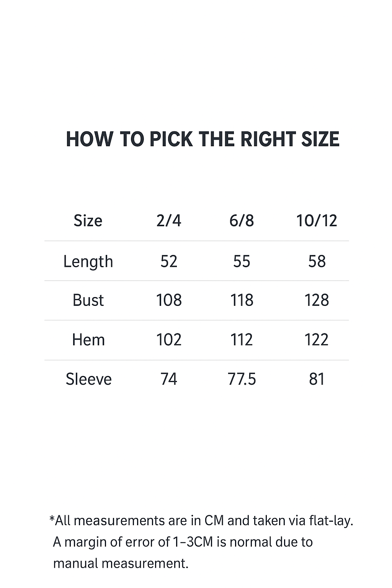Click the Sleeve row label
Viewport: 392px width, 588px height.
88,379
